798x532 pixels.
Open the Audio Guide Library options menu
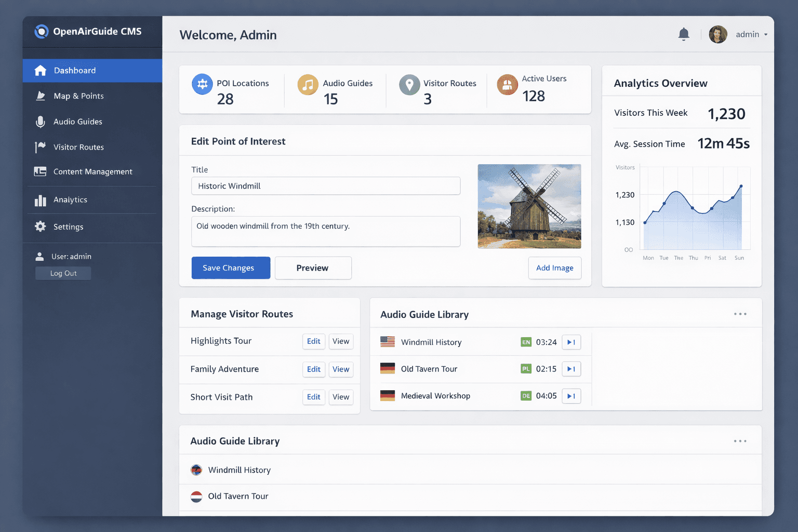click(740, 313)
